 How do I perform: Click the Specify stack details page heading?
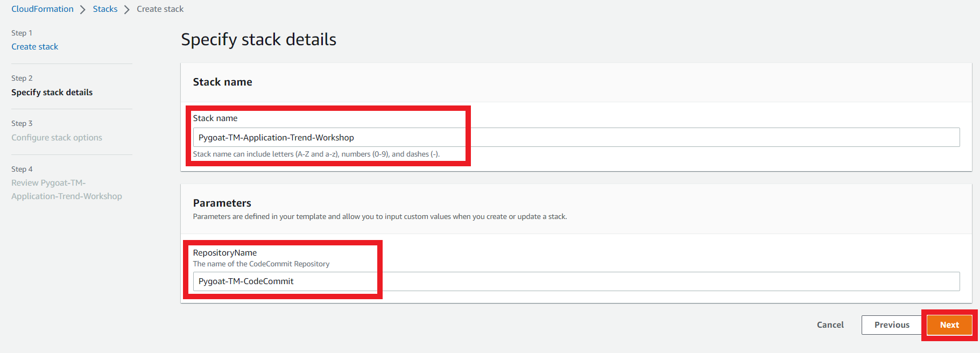259,39
